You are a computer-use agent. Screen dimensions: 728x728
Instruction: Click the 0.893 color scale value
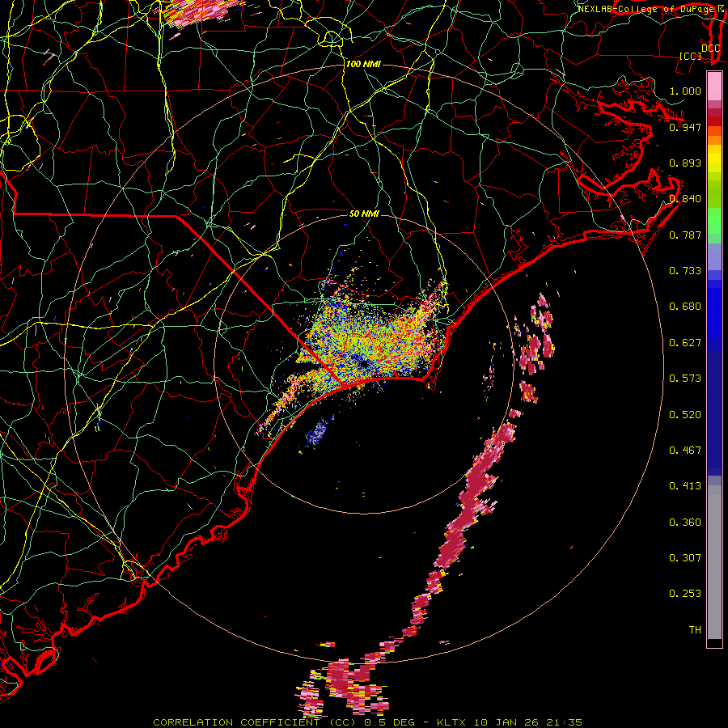(x=685, y=163)
